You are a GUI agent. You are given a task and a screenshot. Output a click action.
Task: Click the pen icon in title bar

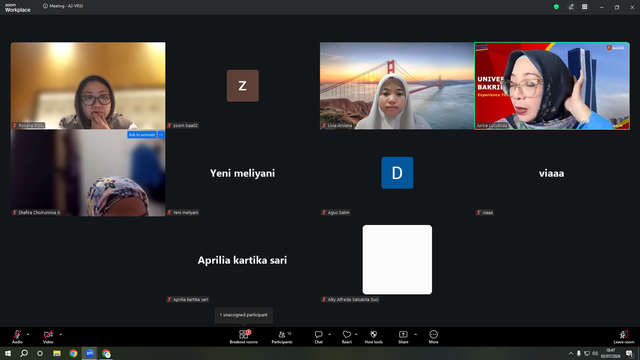(571, 7)
